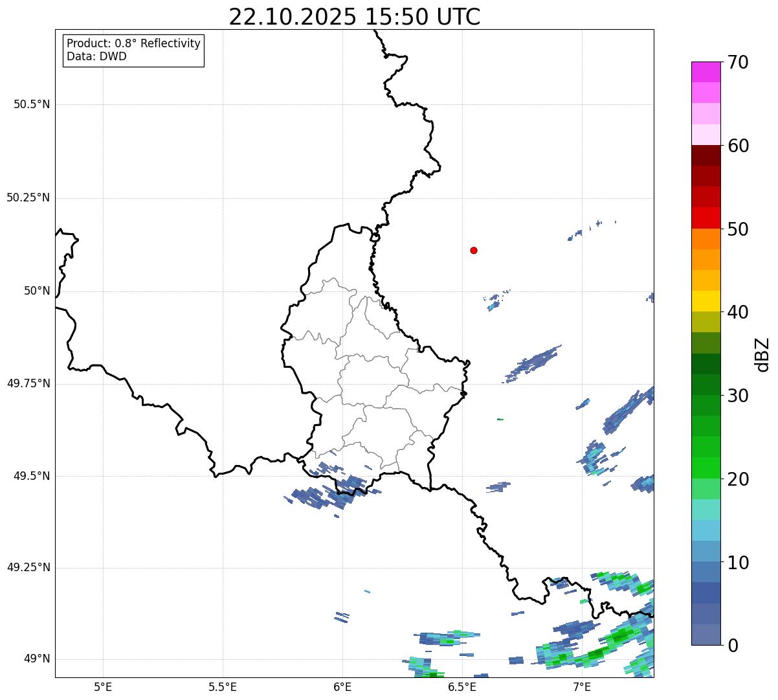The width and height of the screenshot is (778, 700).
Task: Select the Product: 0.8° Reflectivity label
Action: (x=134, y=43)
